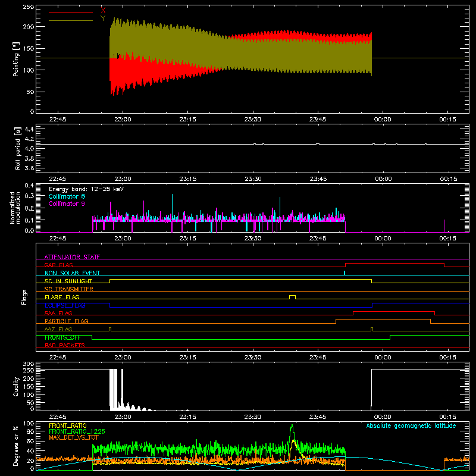This screenshot has width=476, height=476.
Task: Select the SC_TRANSMITTER label
Action: 69,289
